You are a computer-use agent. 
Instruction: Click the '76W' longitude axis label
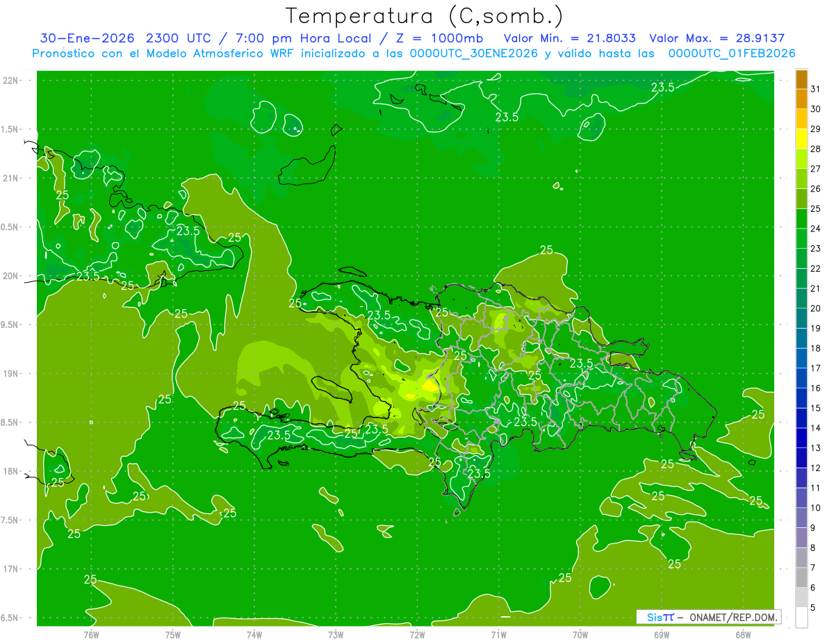tap(91, 635)
